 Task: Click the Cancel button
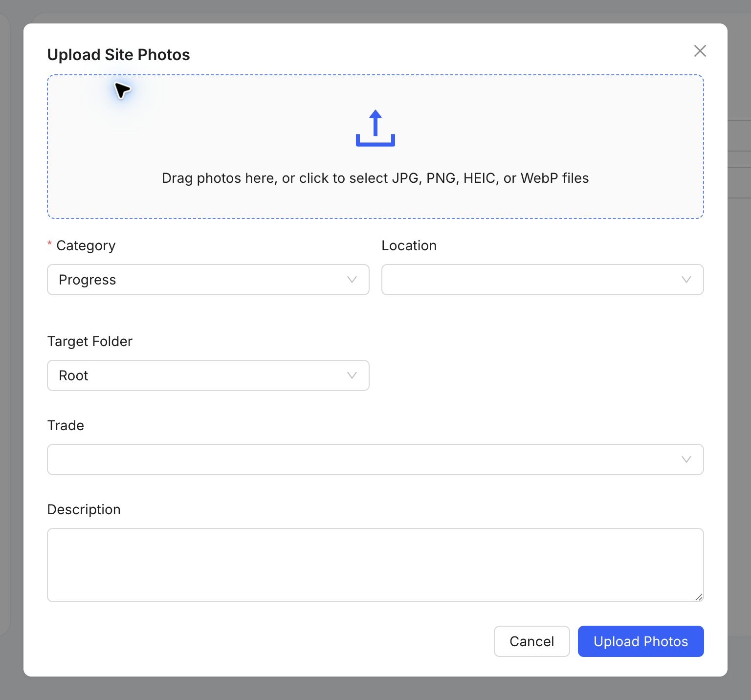(x=532, y=641)
